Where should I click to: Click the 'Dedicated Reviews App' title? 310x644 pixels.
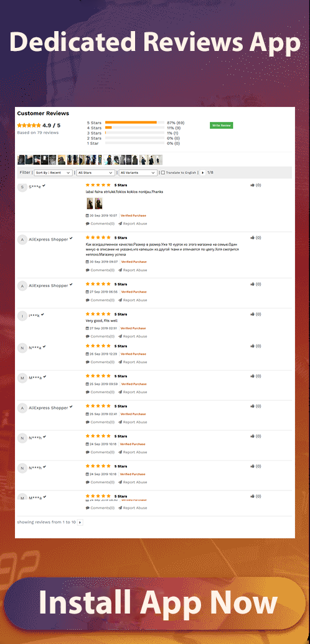click(155, 42)
